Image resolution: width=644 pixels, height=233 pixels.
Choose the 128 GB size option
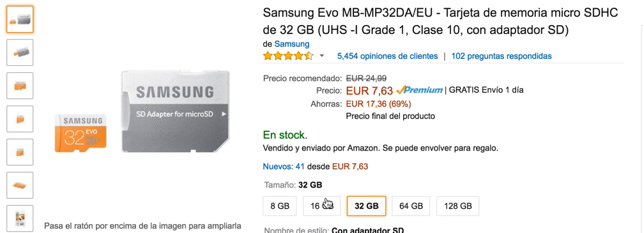tap(457, 206)
